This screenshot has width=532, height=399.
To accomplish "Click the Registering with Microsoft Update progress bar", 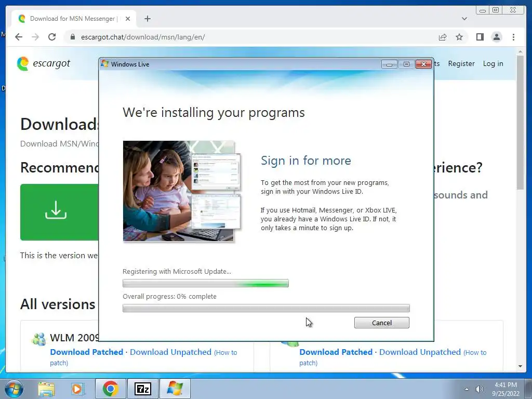I will tap(206, 283).
